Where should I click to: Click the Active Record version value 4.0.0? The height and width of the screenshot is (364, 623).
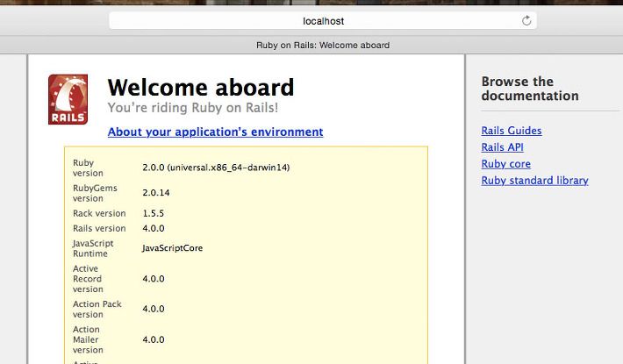154,279
